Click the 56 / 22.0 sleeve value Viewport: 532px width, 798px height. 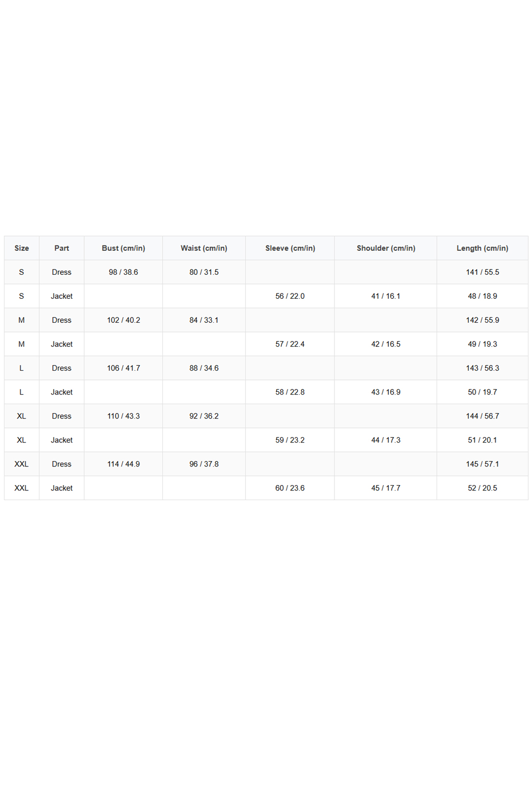click(290, 296)
